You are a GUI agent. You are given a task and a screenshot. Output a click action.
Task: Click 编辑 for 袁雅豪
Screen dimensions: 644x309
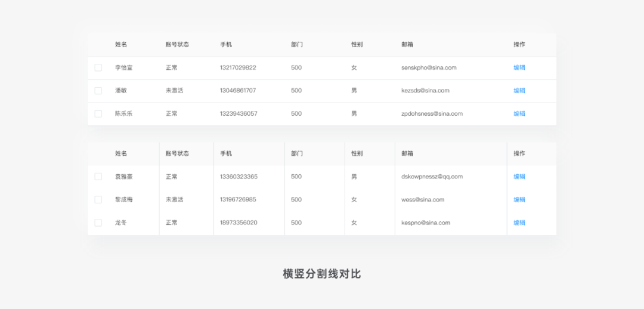[x=519, y=177]
